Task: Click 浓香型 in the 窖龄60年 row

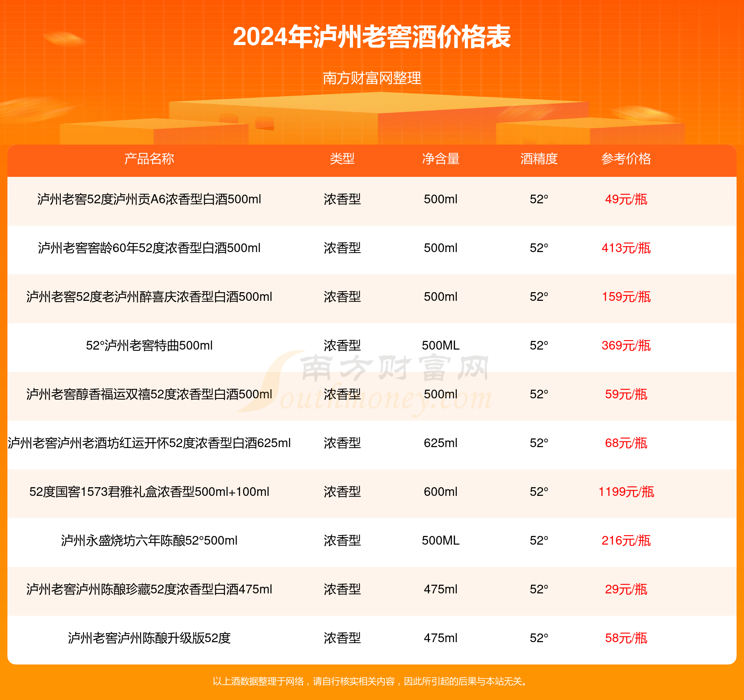Action: tap(342, 248)
